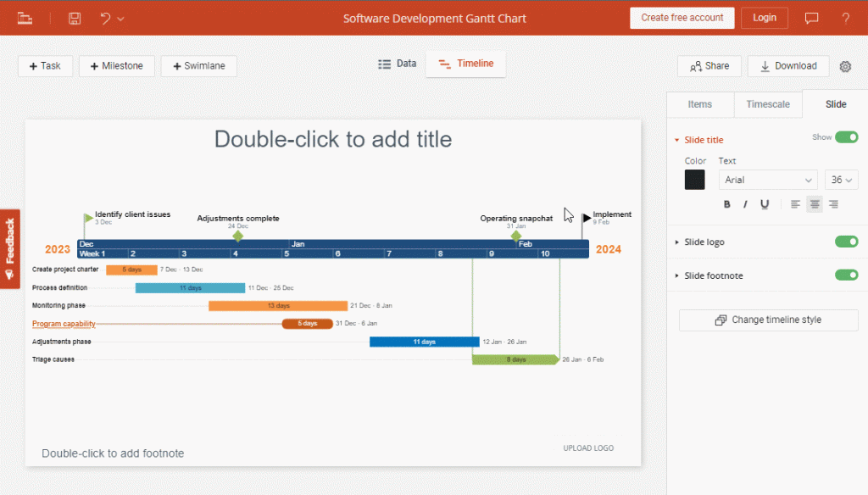This screenshot has width=868, height=495.
Task: Left-align the slide title text
Action: (794, 204)
